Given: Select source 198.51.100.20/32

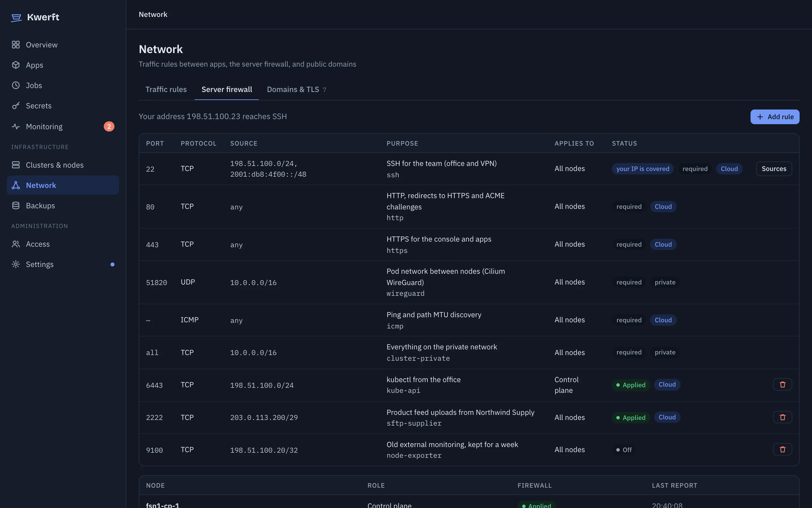Looking at the screenshot, I should (x=264, y=450).
